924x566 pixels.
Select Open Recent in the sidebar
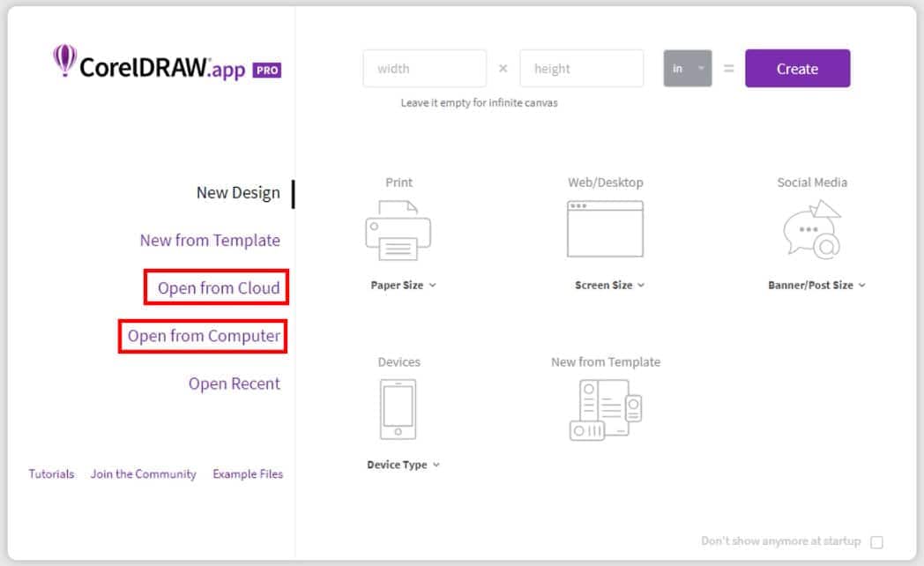pos(234,384)
